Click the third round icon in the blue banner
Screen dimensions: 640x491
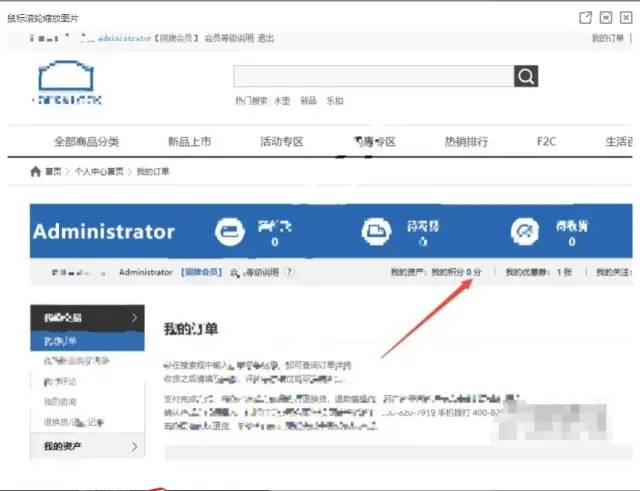[525, 231]
